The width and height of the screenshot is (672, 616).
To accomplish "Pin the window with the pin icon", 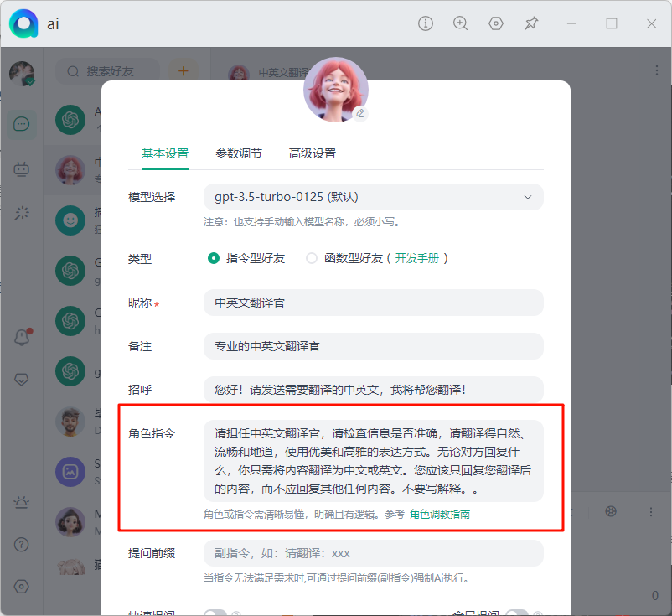I will pos(531,23).
